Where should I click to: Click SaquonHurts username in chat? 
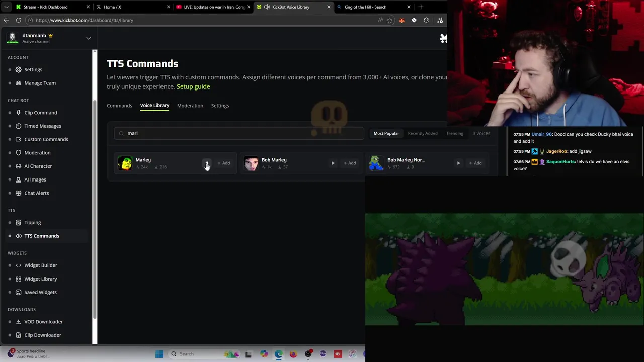coord(560,162)
